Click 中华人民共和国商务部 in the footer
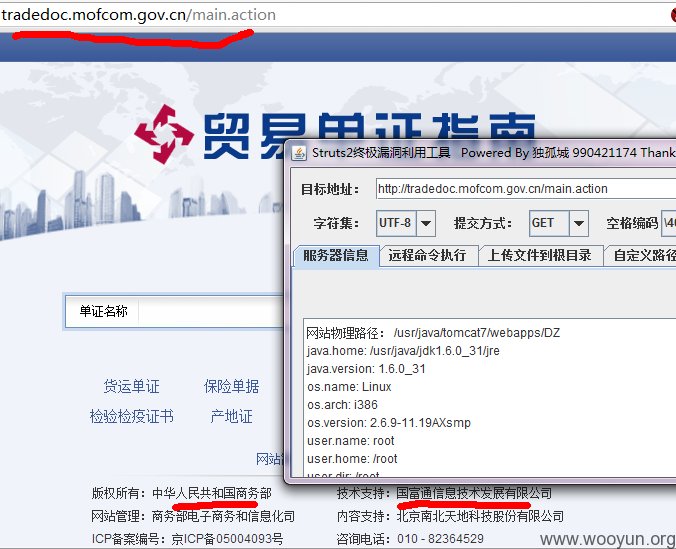Image resolution: width=676 pixels, height=549 pixels. point(212,493)
